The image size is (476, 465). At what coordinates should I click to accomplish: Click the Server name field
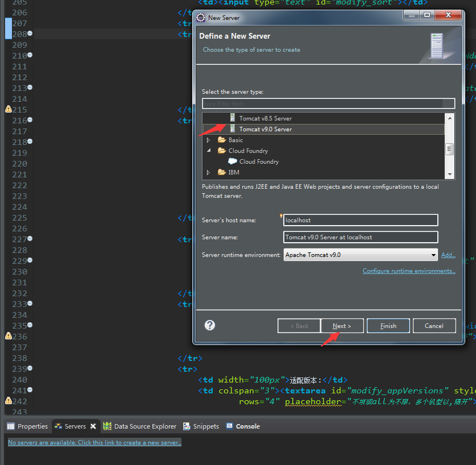[x=361, y=237]
